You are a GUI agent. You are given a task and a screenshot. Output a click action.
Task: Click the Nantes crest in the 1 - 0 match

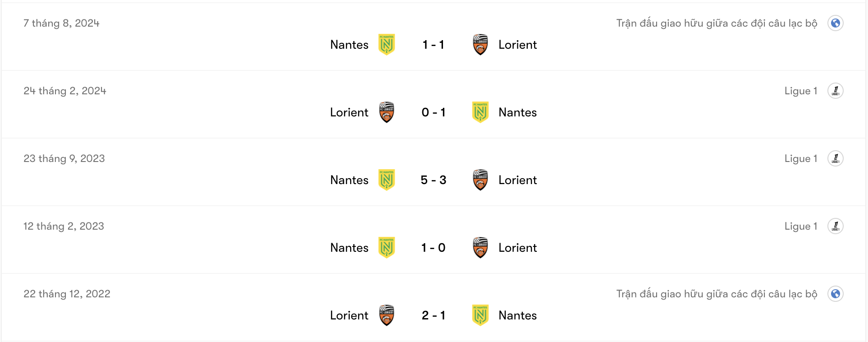click(386, 247)
